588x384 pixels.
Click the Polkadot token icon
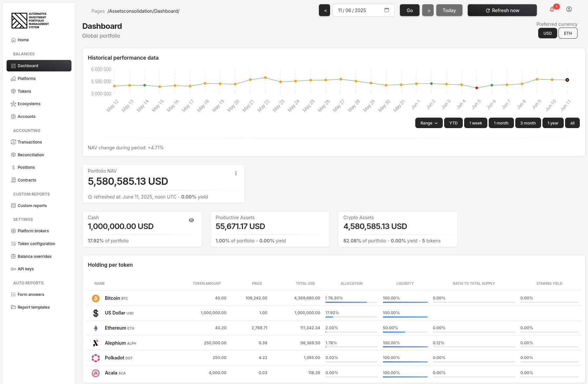coord(96,358)
